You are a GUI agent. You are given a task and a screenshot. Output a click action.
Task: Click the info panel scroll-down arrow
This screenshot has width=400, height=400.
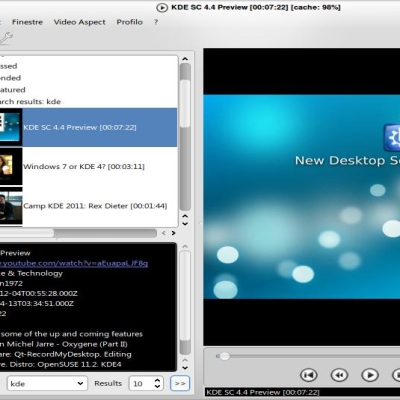(x=185, y=368)
